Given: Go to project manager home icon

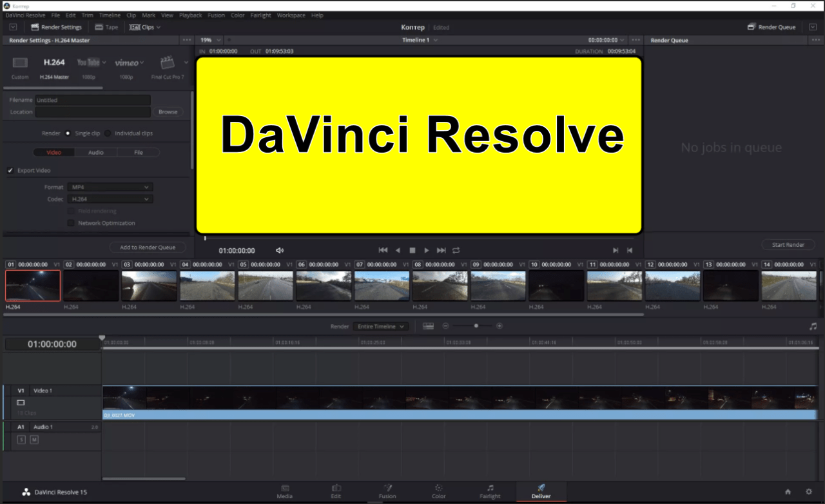Looking at the screenshot, I should click(x=788, y=492).
